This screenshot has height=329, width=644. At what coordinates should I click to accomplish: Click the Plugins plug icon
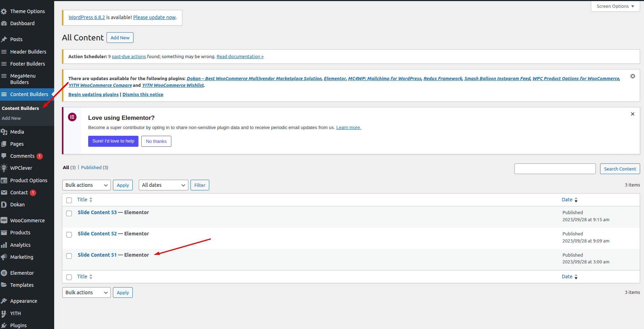click(4, 325)
